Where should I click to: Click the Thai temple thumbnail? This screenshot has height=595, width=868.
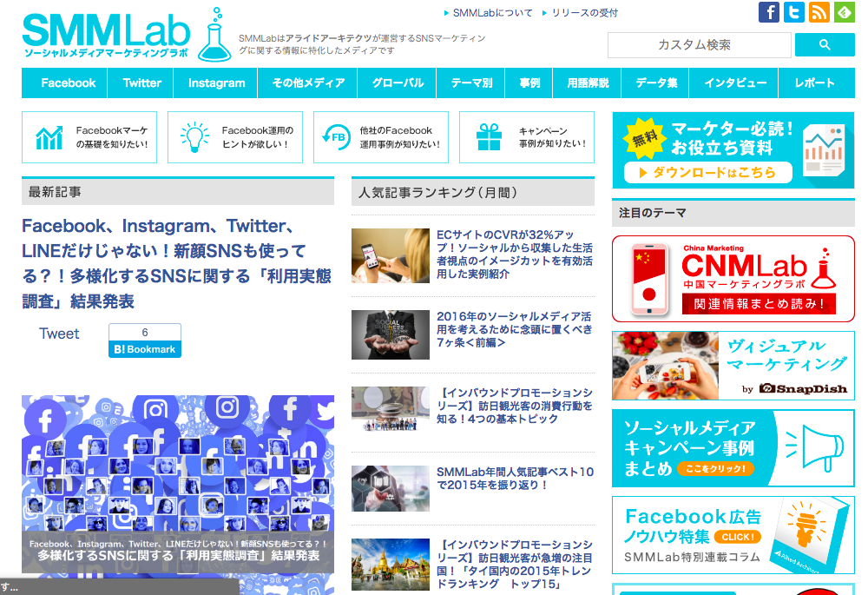tap(391, 565)
